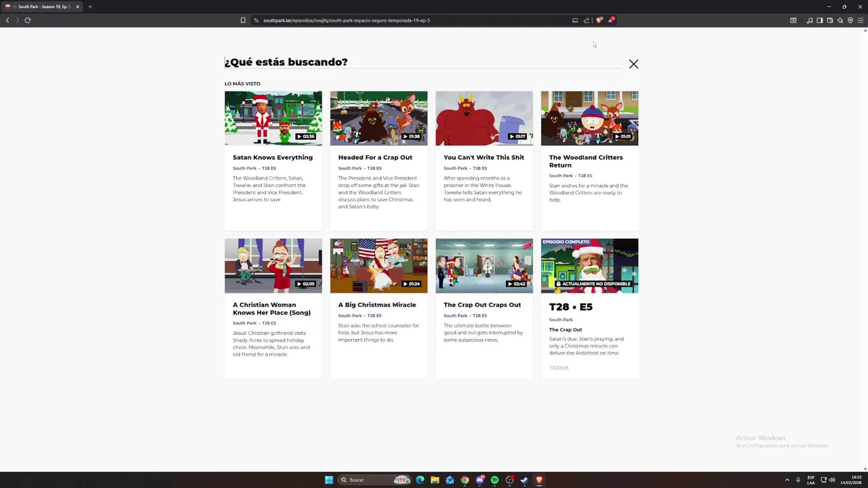
Task: Play the A Big Christmas Miracle thumbnail
Action: (x=378, y=266)
